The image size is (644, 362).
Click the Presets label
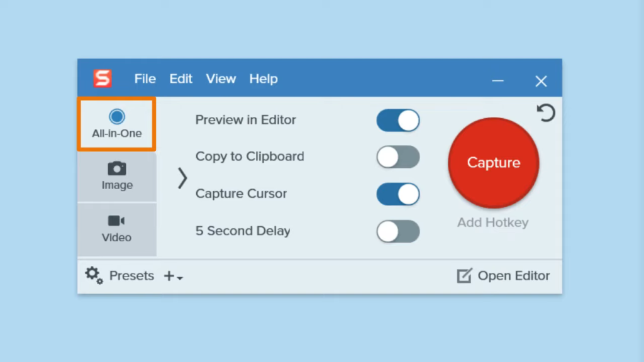131,276
